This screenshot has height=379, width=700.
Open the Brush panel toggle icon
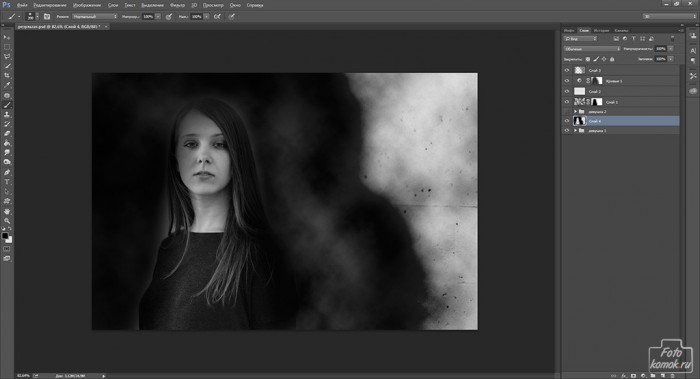(x=47, y=17)
